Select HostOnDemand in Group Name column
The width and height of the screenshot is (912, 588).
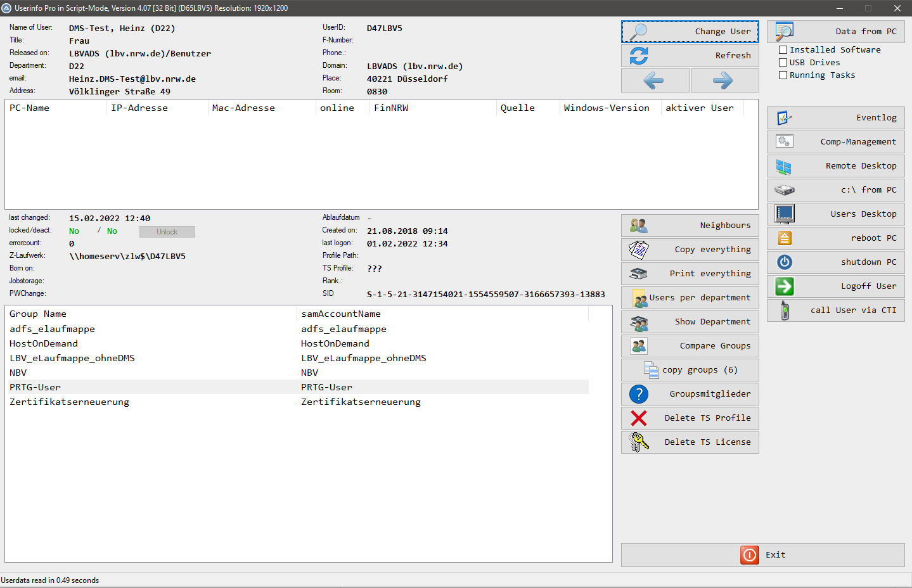(x=44, y=344)
